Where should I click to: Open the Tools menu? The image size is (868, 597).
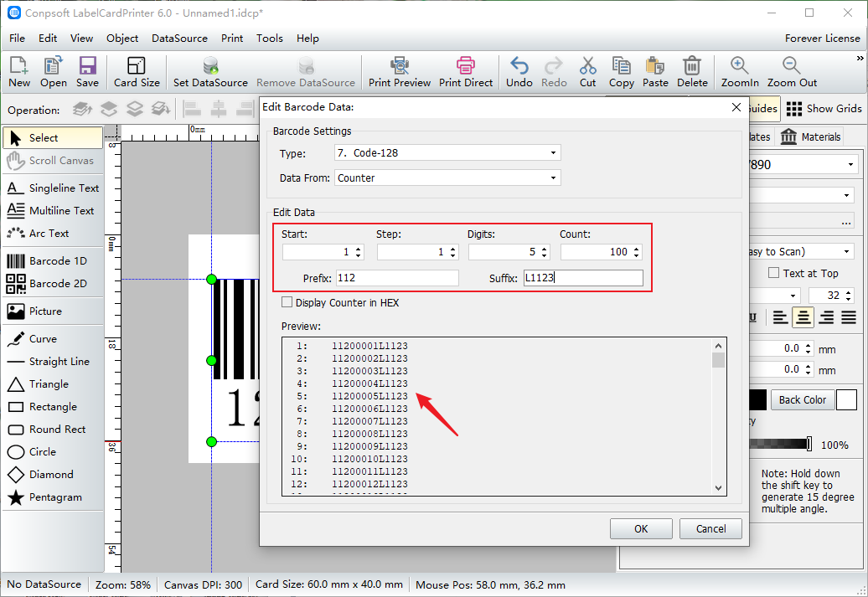coord(270,39)
